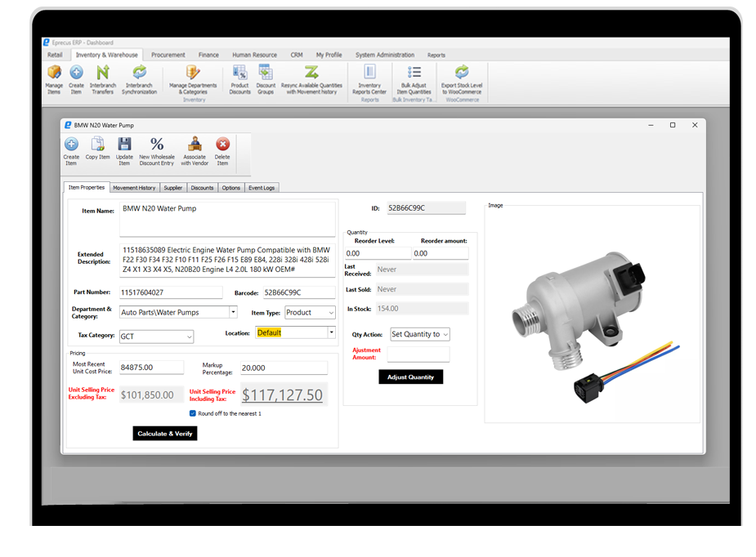756x557 pixels.
Task: Open My Profile ribbon tab
Action: coord(329,55)
